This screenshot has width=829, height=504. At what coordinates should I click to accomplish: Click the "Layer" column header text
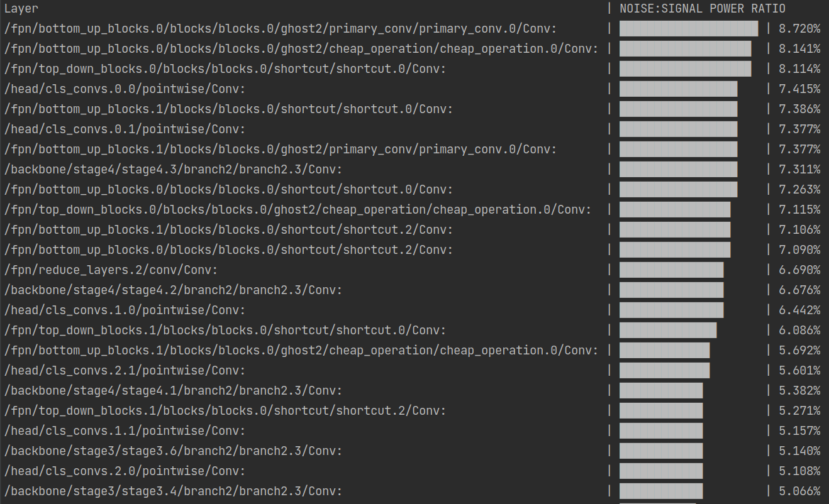click(21, 9)
